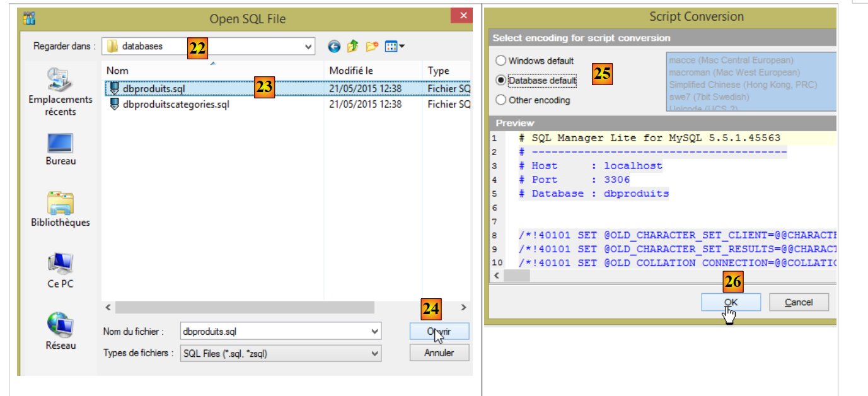Image resolution: width=868 pixels, height=396 pixels.
Task: Select Ce PC in sidebar
Action: 61,271
